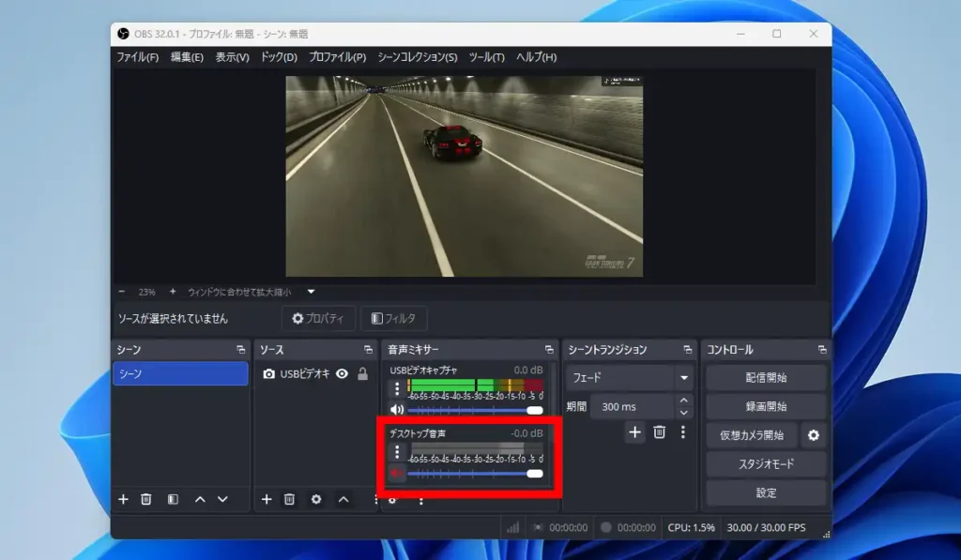Mute the USBビデオキャプチャ speaker icon
This screenshot has width=961, height=560.
click(x=397, y=409)
